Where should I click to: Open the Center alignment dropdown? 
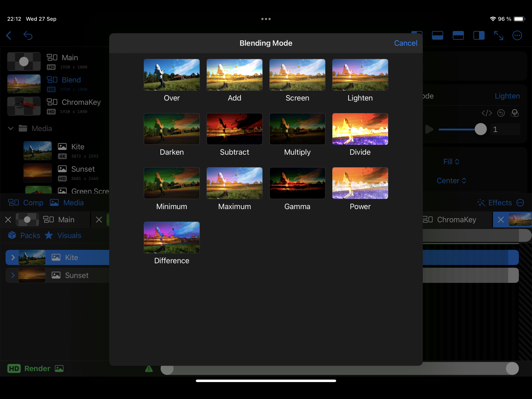click(x=451, y=181)
